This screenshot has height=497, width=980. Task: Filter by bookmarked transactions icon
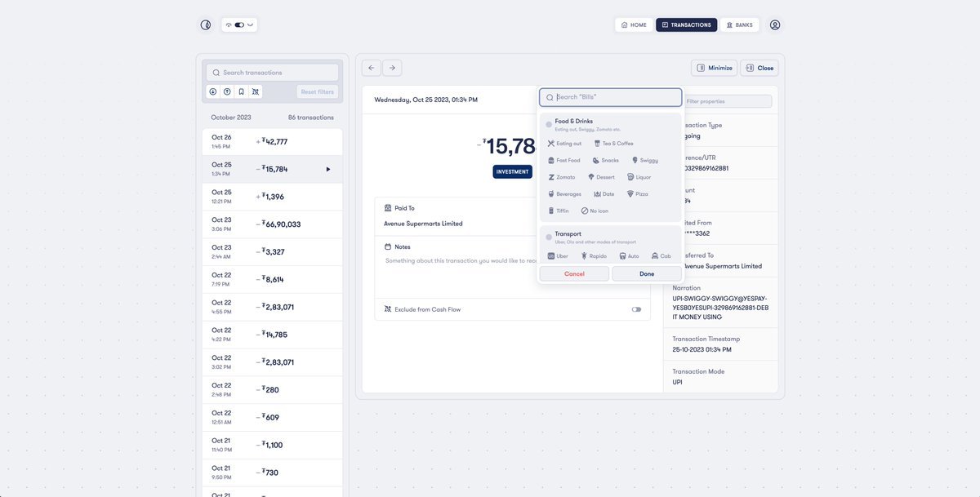tap(241, 92)
